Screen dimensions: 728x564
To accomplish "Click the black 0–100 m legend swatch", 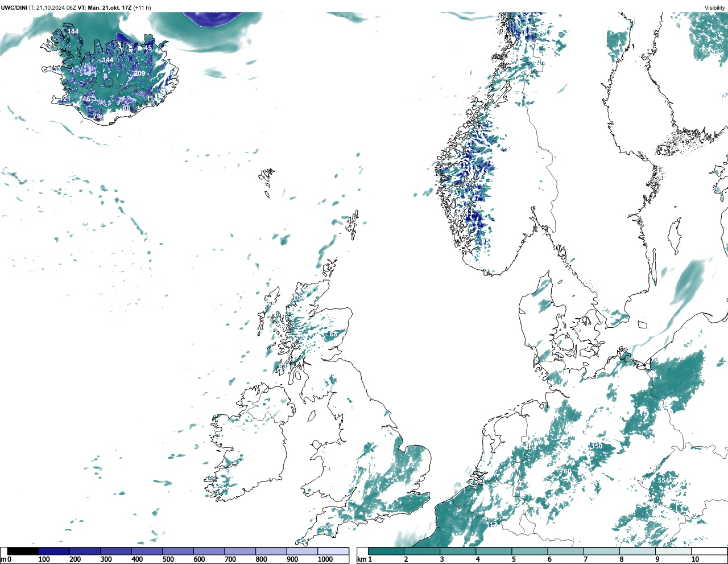I will (23, 551).
